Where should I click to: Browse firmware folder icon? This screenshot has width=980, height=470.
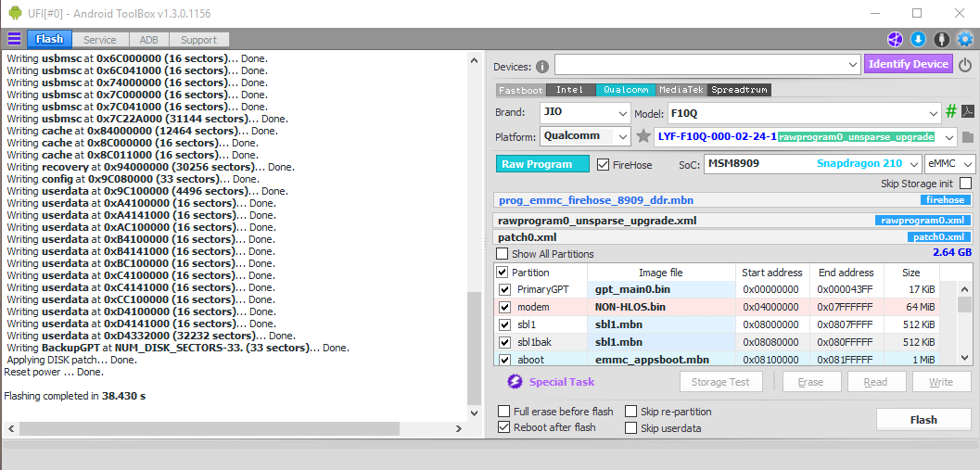[x=968, y=137]
